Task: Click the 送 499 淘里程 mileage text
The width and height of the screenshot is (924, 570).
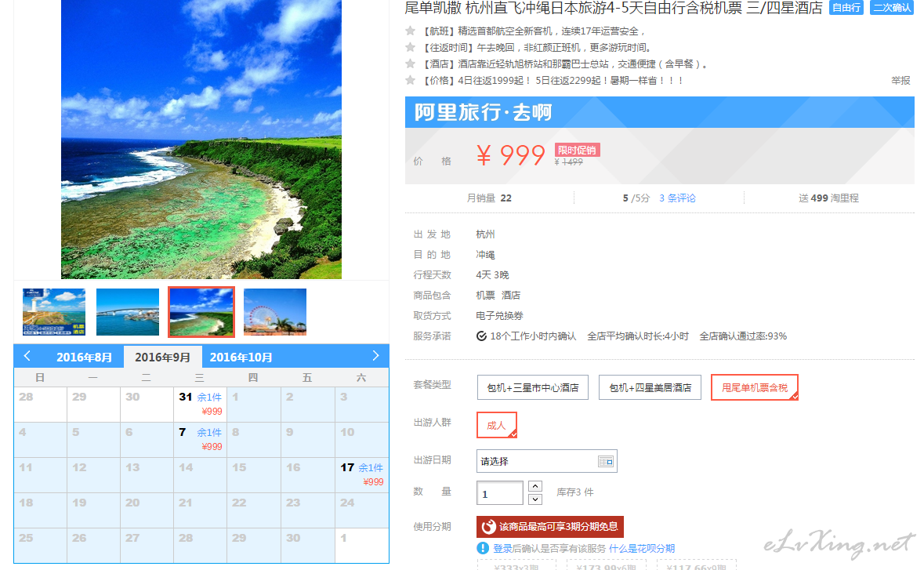Action: point(828,198)
